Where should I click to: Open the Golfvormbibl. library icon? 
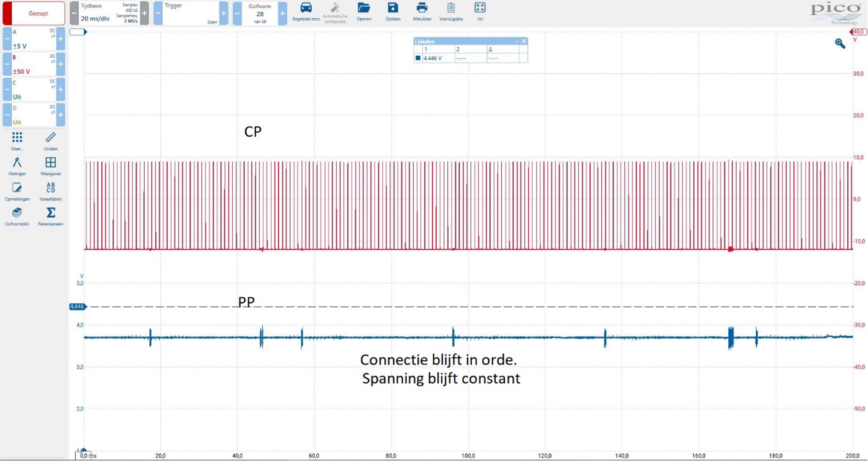(x=17, y=216)
